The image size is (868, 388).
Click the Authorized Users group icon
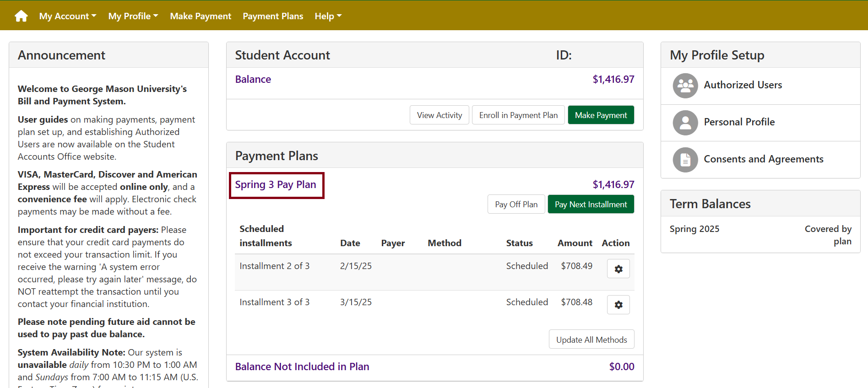pos(685,86)
